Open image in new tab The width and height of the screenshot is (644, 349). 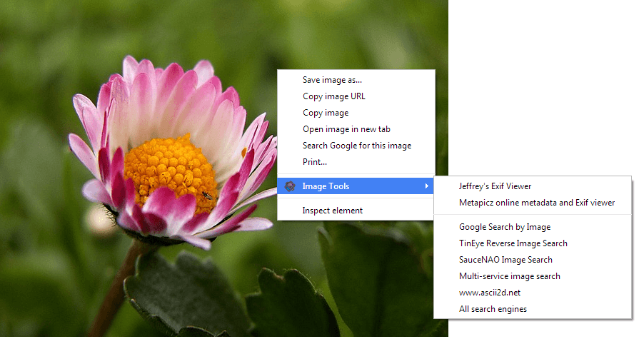(x=356, y=129)
